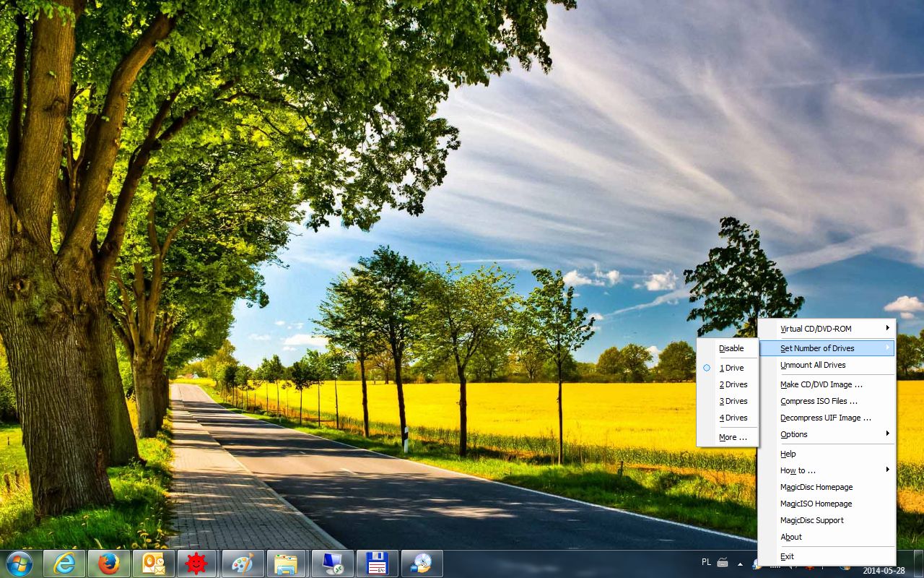Open the blue floppy disk taskbar icon
The height and width of the screenshot is (578, 924).
(x=378, y=564)
